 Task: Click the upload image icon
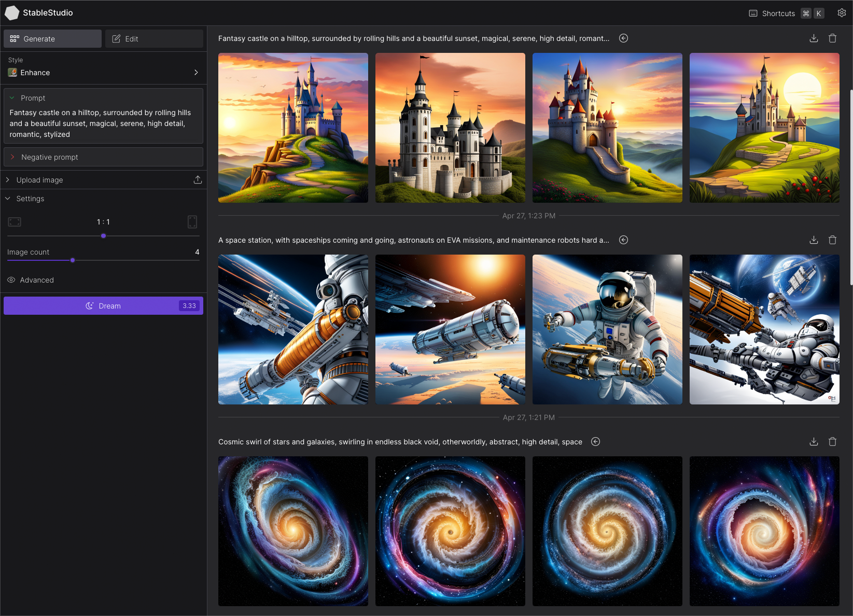(x=198, y=179)
